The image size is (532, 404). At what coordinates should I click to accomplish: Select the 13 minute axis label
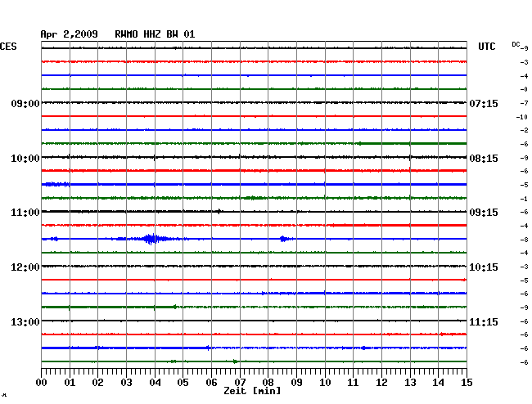click(x=410, y=383)
